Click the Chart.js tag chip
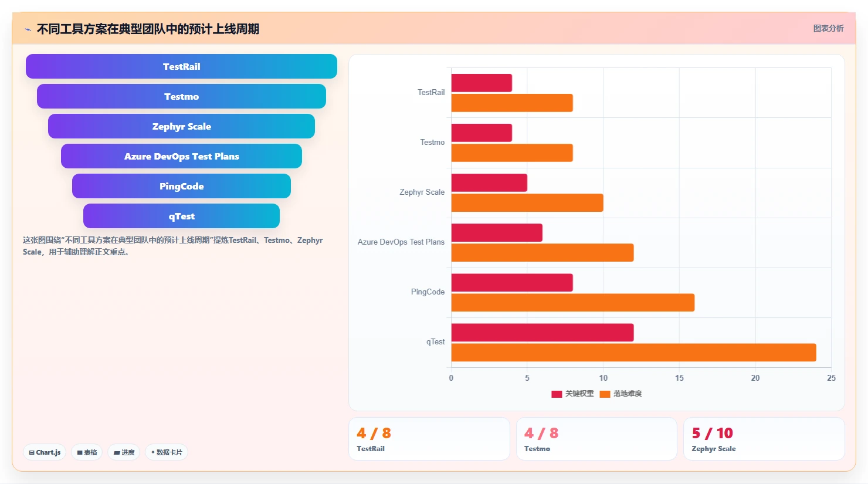Screen dimensions: 868x484 45,452
